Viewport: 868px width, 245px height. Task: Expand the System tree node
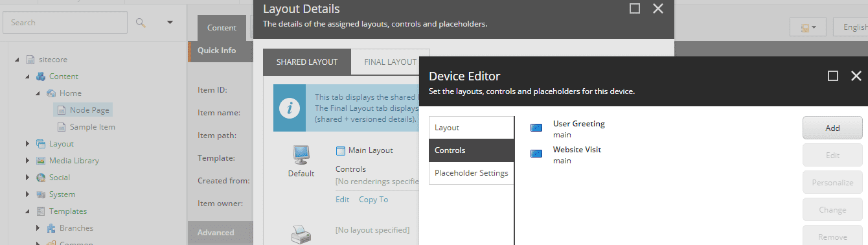(x=28, y=194)
